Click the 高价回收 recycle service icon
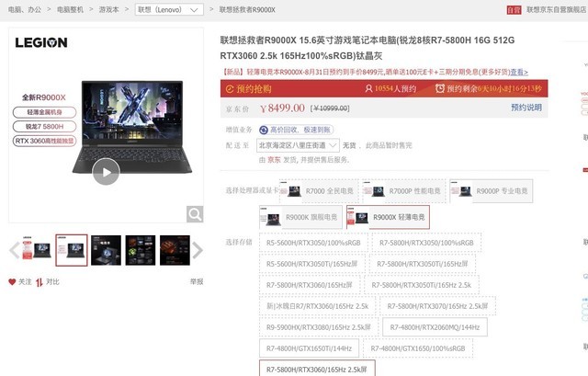588x376 pixels. point(264,130)
